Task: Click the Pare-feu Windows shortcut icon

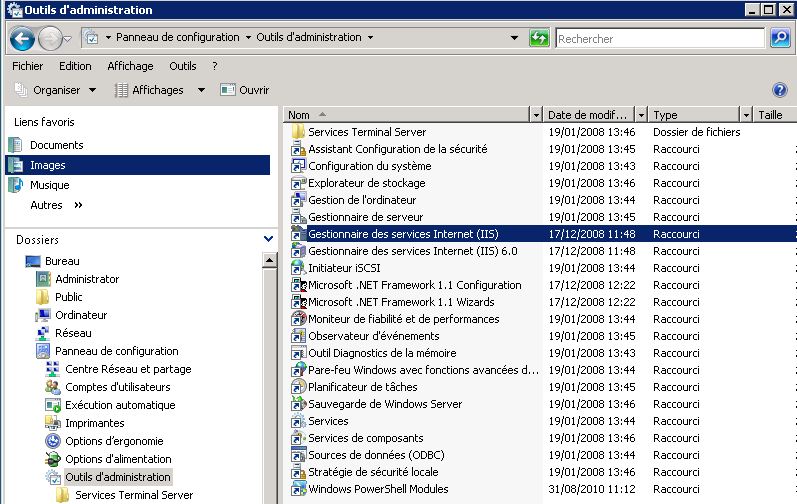Action: click(298, 370)
